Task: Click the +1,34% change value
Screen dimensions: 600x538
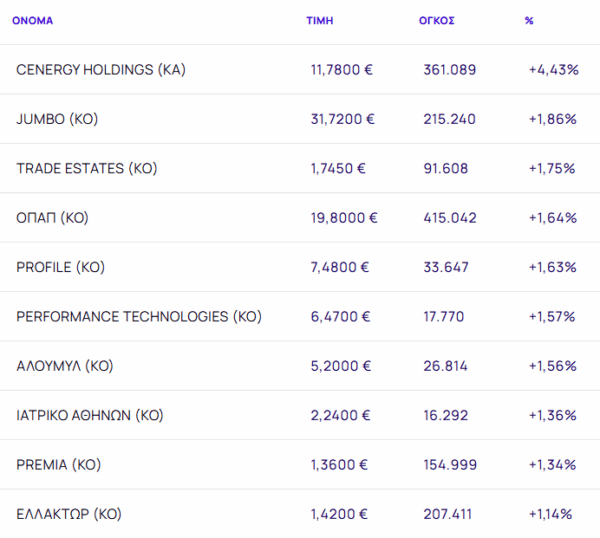Action: (x=553, y=465)
